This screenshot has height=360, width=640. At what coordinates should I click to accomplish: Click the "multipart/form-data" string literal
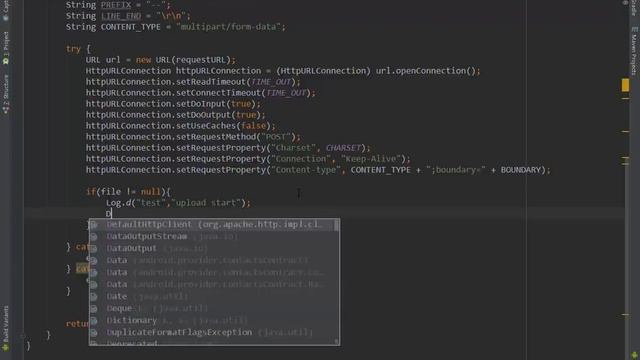[228, 27]
